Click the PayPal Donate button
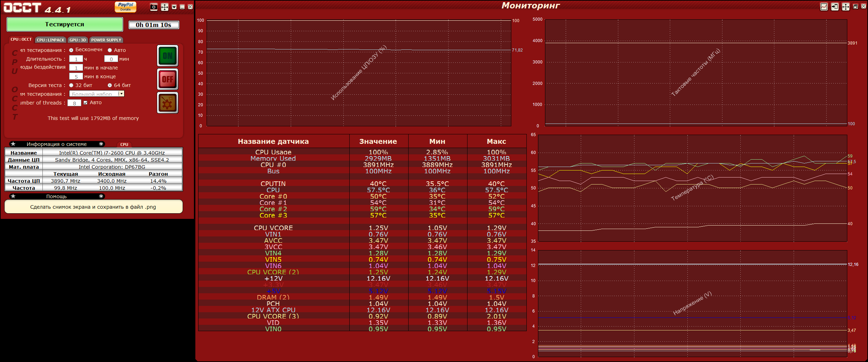 126,7
